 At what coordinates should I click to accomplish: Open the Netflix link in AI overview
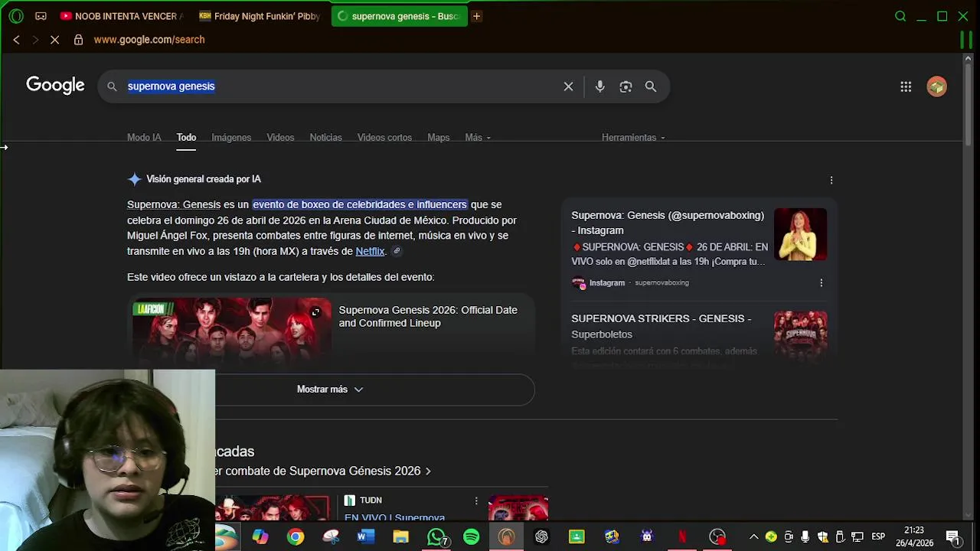(370, 251)
